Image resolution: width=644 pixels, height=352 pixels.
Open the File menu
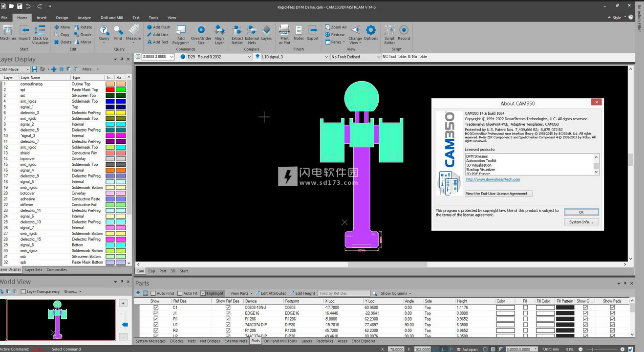point(4,18)
